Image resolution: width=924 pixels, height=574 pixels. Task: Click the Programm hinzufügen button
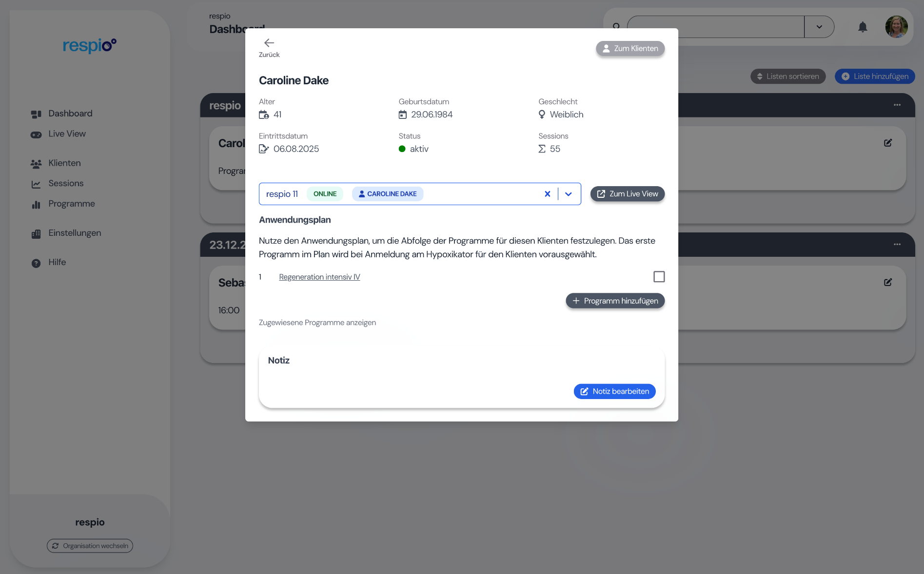pos(615,301)
